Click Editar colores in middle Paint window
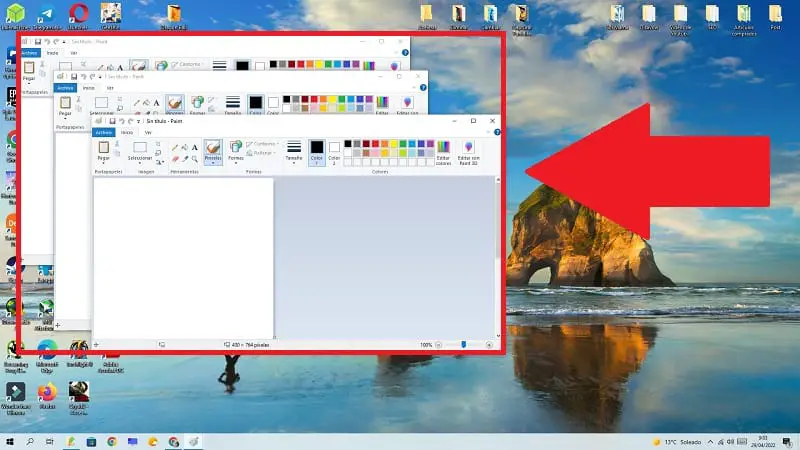The width and height of the screenshot is (800, 450). click(x=382, y=105)
